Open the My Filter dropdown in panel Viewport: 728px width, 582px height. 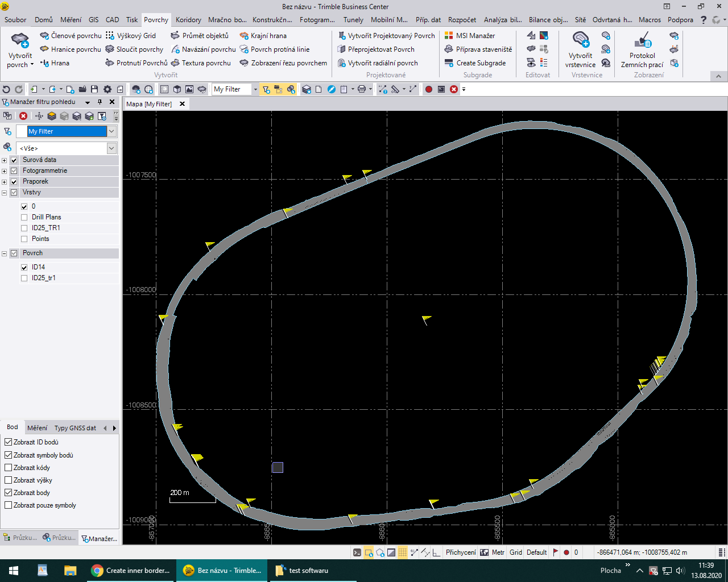pos(111,131)
